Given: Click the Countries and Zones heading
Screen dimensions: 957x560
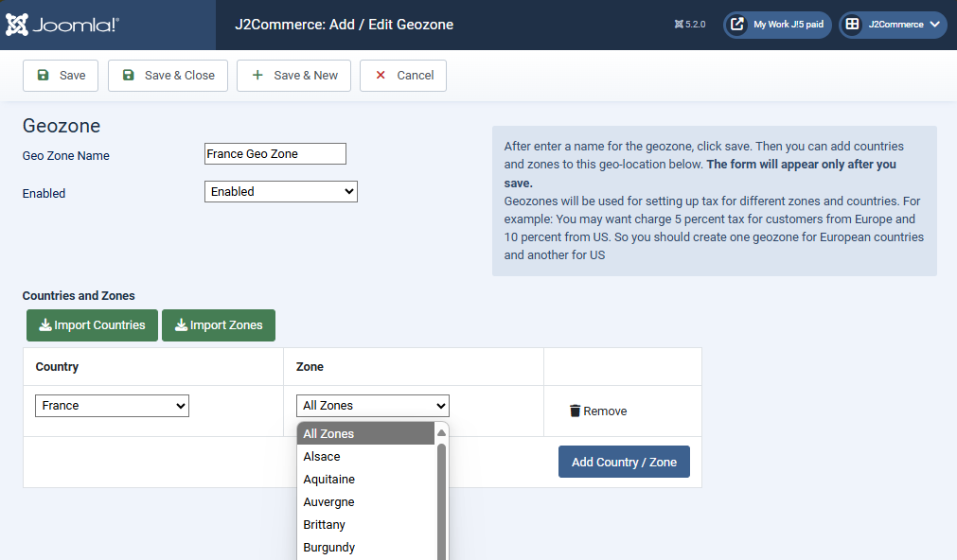Looking at the screenshot, I should (x=79, y=295).
